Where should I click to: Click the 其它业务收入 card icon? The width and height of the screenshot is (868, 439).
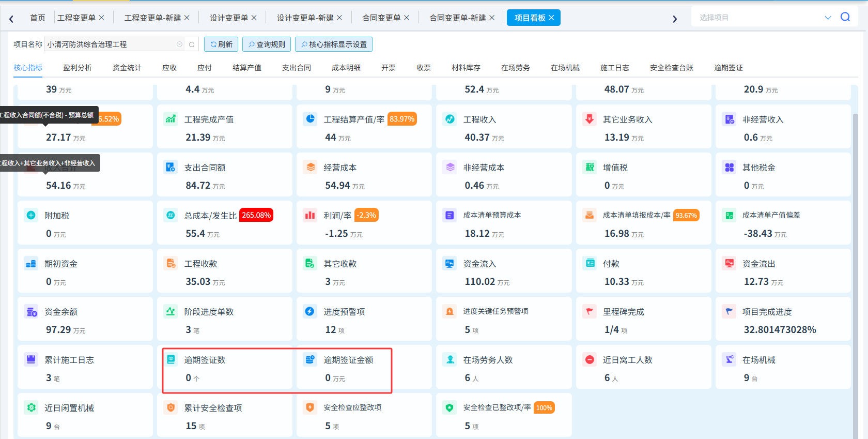coord(590,119)
